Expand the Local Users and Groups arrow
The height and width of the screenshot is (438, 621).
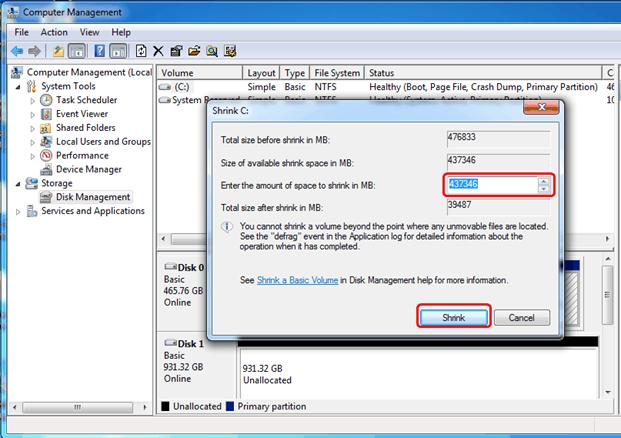32,142
